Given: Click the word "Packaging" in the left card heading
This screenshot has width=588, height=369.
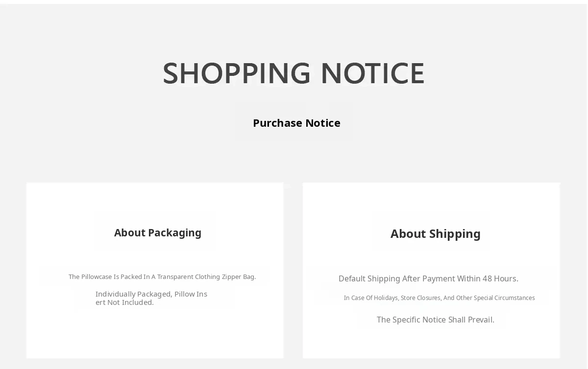Looking at the screenshot, I should click(x=174, y=233).
